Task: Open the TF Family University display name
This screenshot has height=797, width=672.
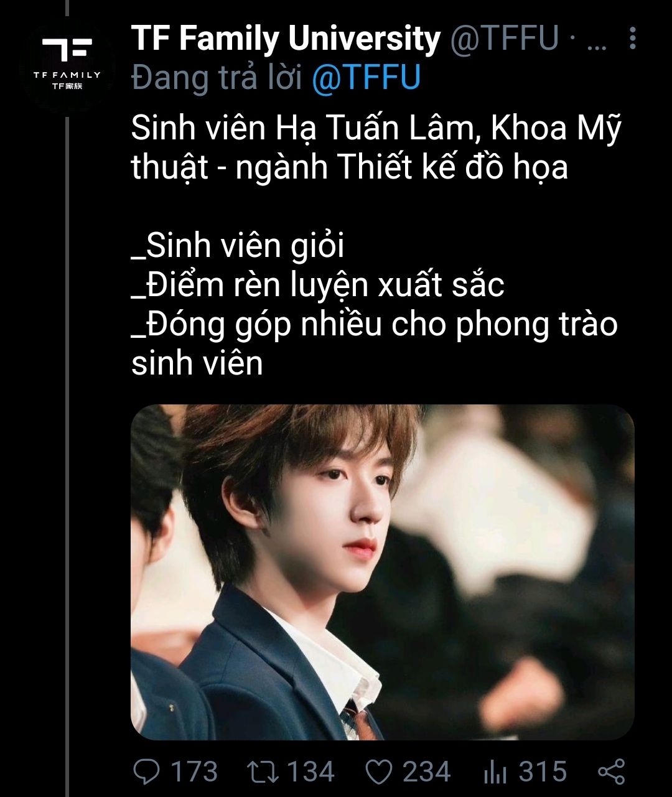Action: click(286, 39)
